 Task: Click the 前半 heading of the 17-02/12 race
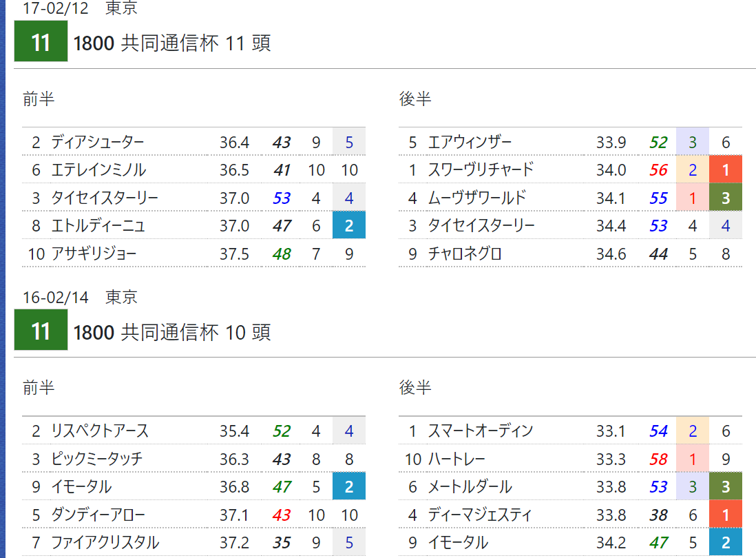coord(39,99)
